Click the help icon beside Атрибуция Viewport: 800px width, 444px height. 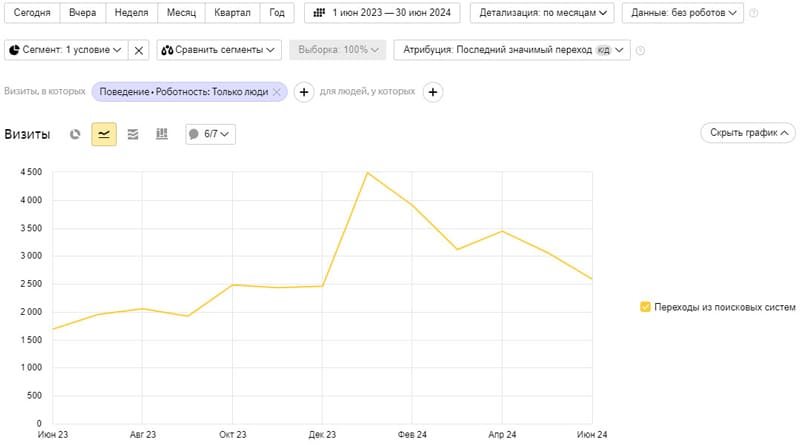pyautogui.click(x=640, y=50)
